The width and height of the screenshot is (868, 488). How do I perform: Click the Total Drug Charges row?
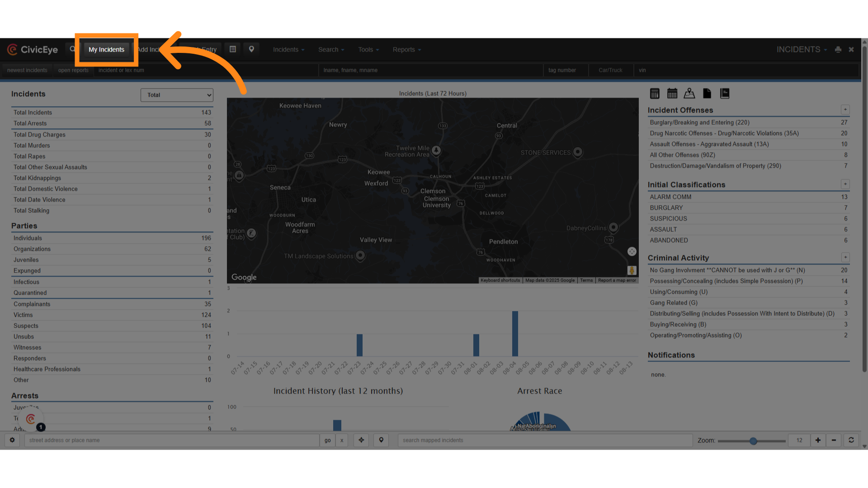[112, 135]
